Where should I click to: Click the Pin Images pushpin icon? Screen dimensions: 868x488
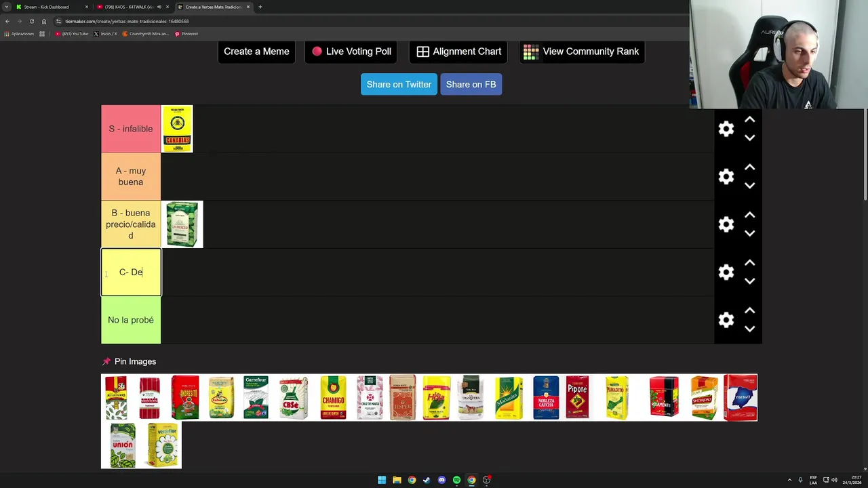point(106,361)
